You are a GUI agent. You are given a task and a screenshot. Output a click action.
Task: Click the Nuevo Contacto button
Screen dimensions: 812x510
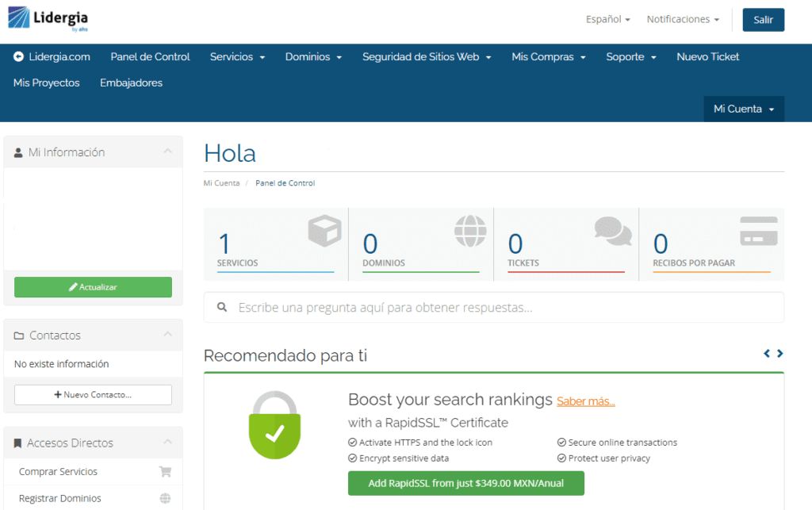[x=94, y=394]
